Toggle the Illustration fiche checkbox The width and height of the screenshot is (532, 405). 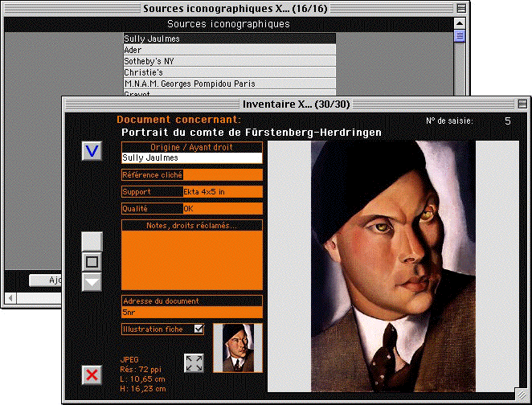[198, 329]
